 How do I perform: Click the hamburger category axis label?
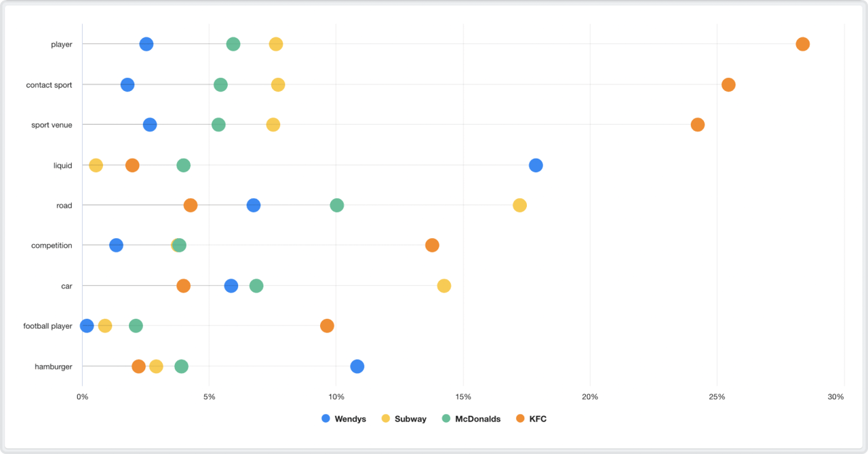click(x=54, y=366)
